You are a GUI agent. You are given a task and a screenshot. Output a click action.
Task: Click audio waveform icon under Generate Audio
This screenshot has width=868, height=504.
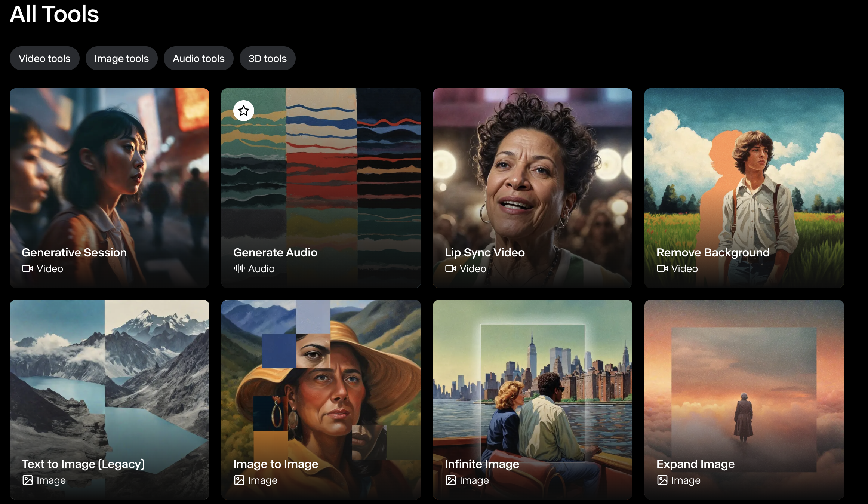coord(239,268)
